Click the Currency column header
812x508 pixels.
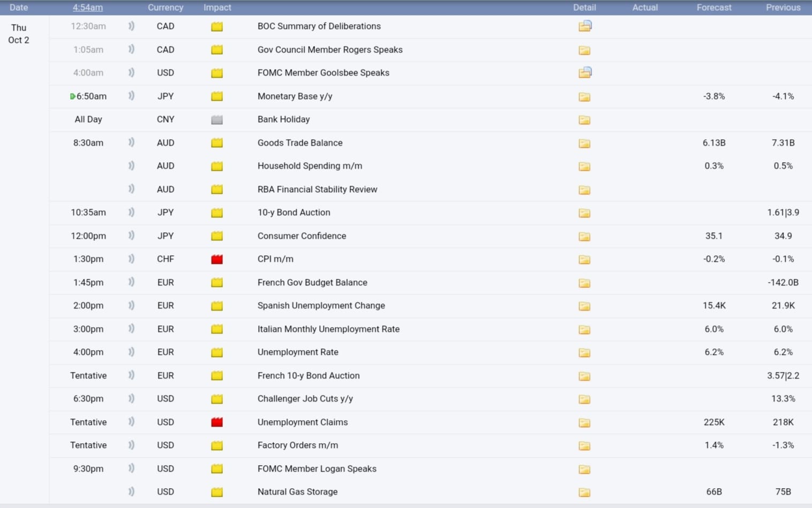(166, 7)
